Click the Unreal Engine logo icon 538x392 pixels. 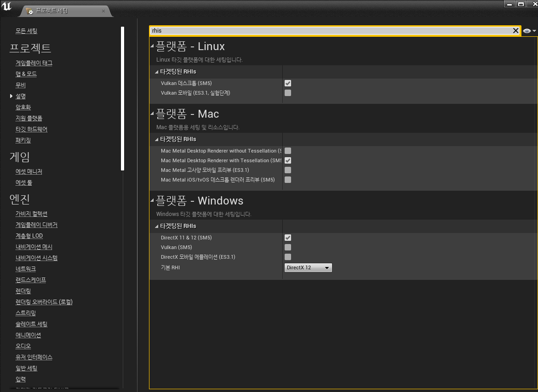(x=6, y=6)
